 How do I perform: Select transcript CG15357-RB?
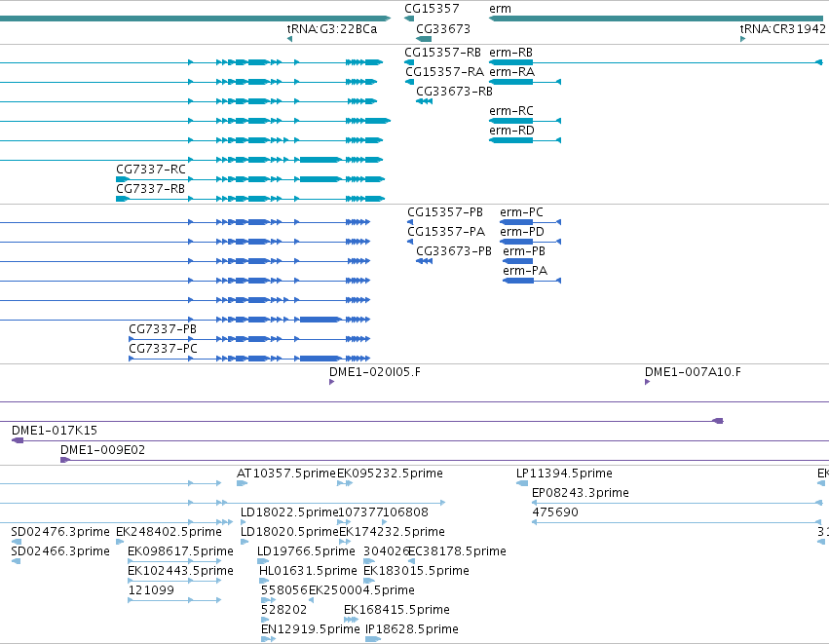pos(409,62)
